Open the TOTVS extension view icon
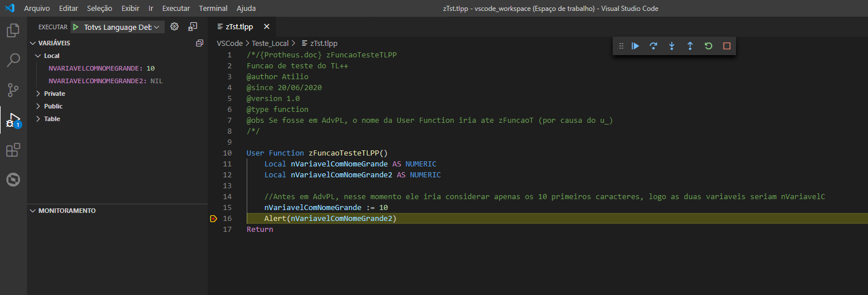Image resolution: width=868 pixels, height=295 pixels. [x=13, y=180]
